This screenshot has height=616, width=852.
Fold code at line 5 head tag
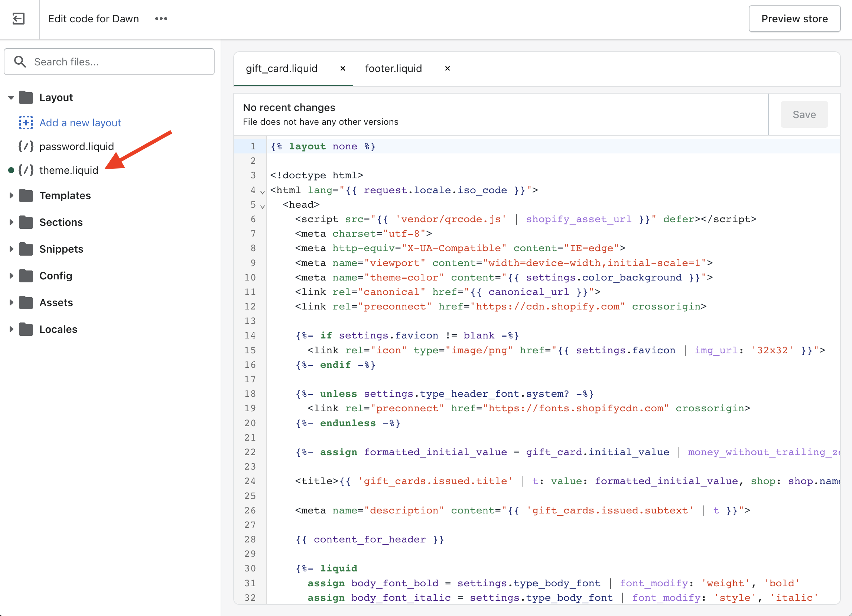[263, 206]
